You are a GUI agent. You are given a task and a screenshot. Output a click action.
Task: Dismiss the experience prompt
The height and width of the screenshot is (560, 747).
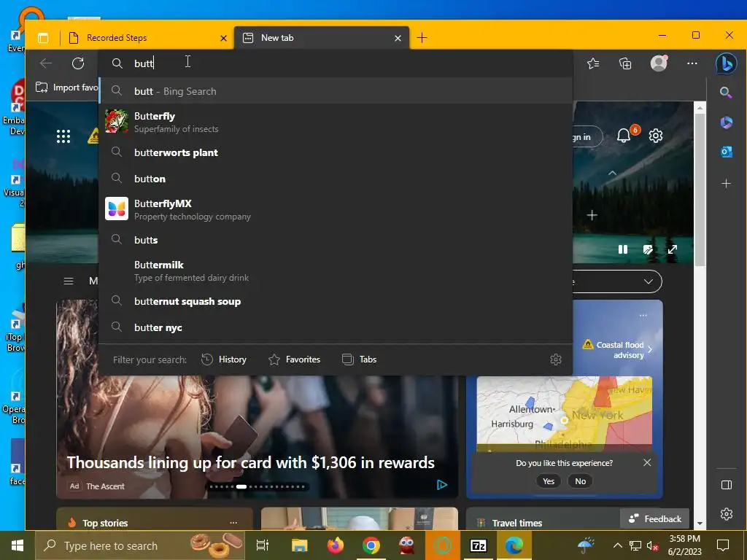coord(647,462)
